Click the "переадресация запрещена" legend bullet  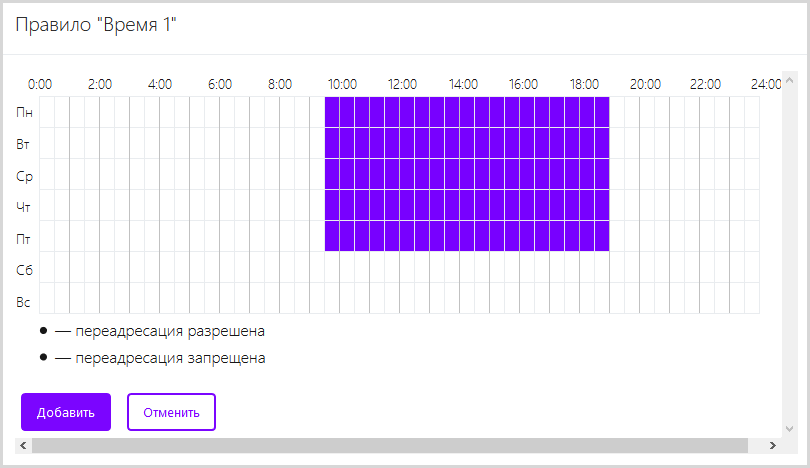[43, 357]
